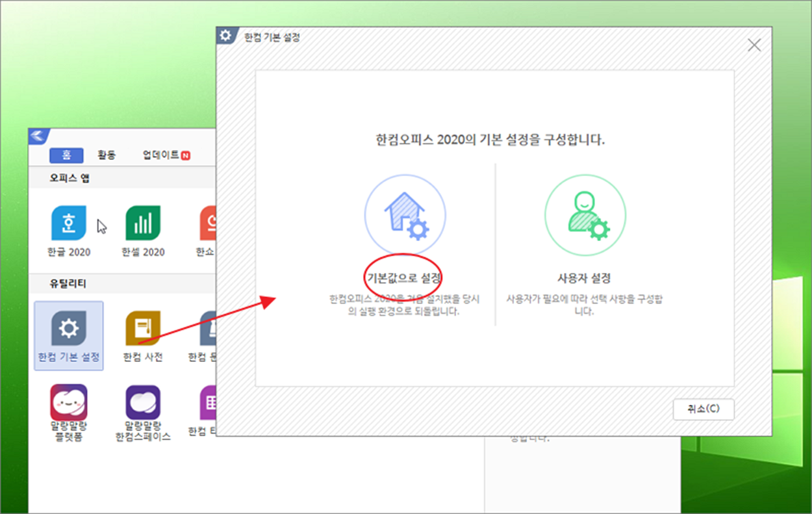
Task: Click the 기본값으로 설정 label
Action: pos(405,278)
